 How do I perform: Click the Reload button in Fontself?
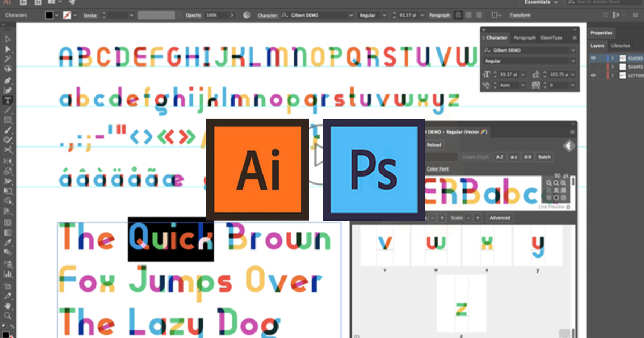pyautogui.click(x=434, y=145)
